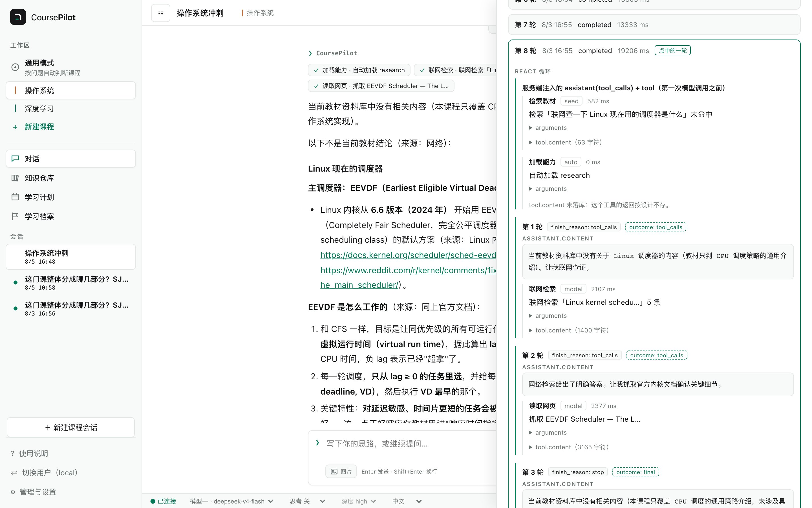Click the 图片 upload button

[x=341, y=472]
